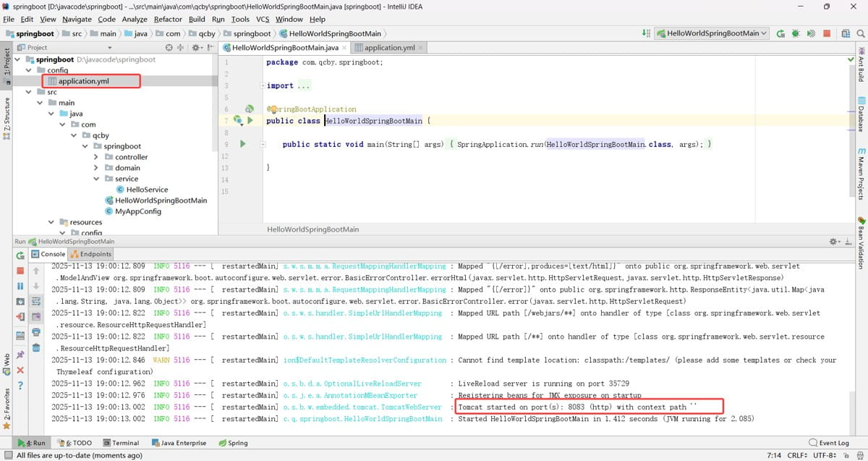Collapse the service package folder
Viewport: 868px width, 461px height.
98,179
